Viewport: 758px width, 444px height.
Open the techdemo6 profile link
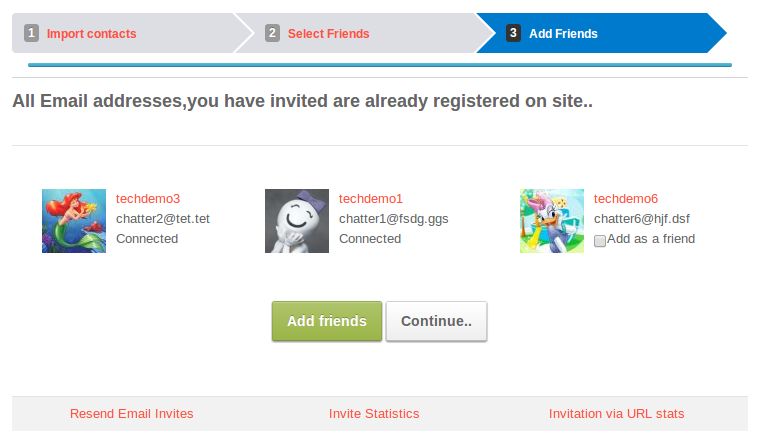click(626, 199)
